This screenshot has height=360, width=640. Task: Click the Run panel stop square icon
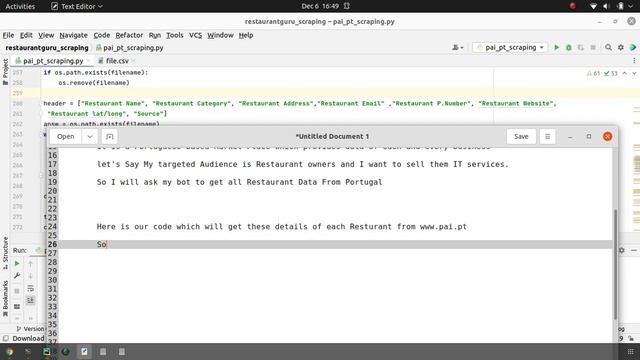point(17,291)
